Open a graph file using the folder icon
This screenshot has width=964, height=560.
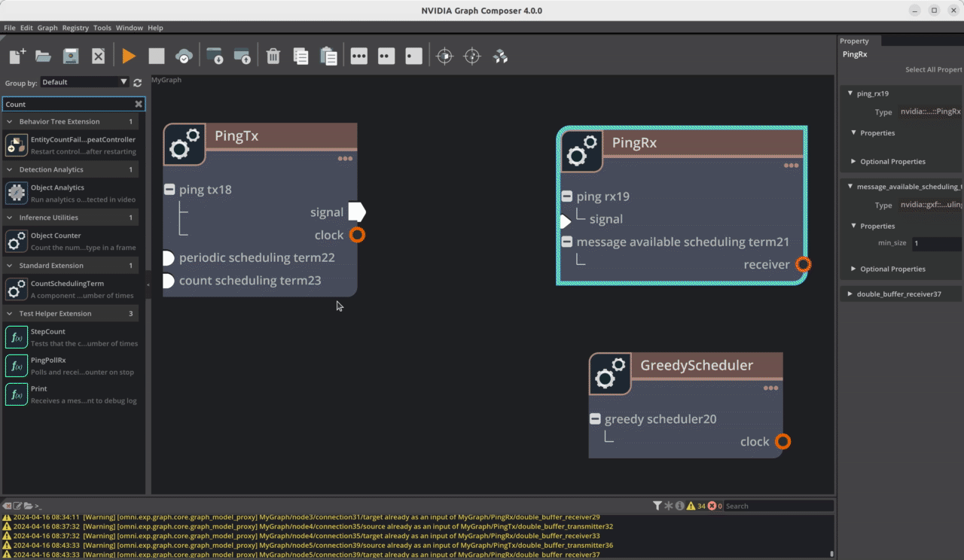[x=43, y=56]
